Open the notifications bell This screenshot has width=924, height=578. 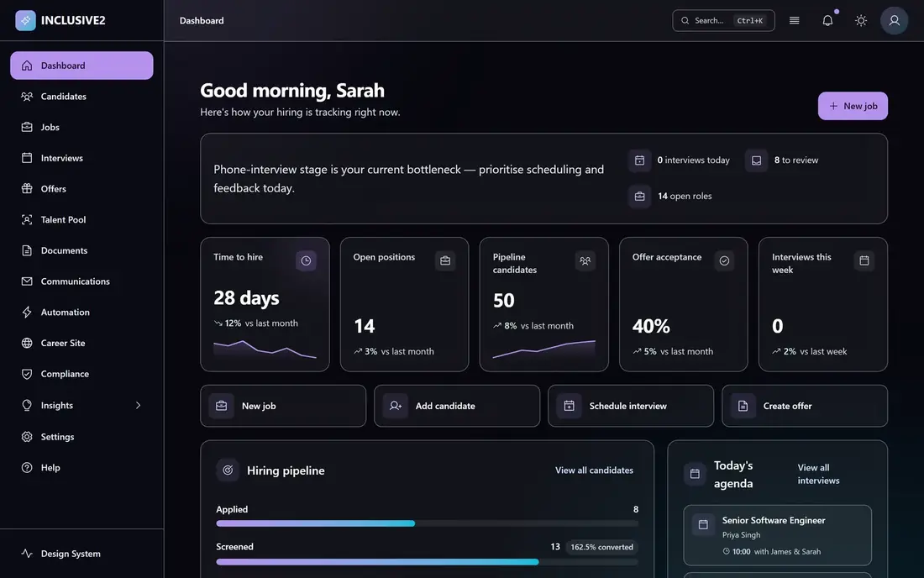click(827, 21)
